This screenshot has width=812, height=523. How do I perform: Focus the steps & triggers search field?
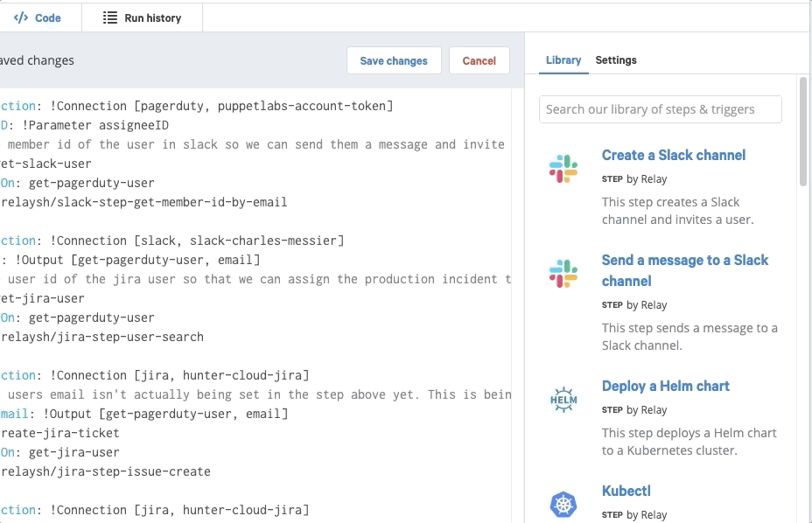pyautogui.click(x=661, y=109)
